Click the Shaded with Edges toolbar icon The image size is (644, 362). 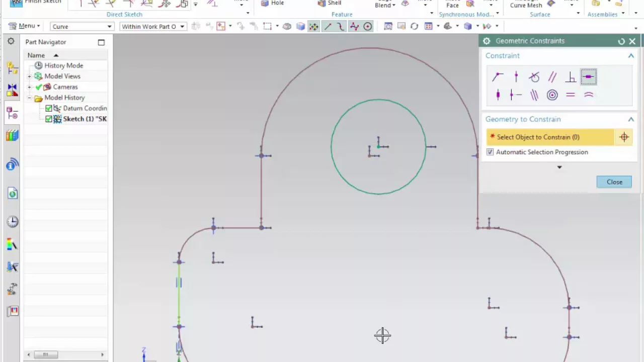point(300,26)
